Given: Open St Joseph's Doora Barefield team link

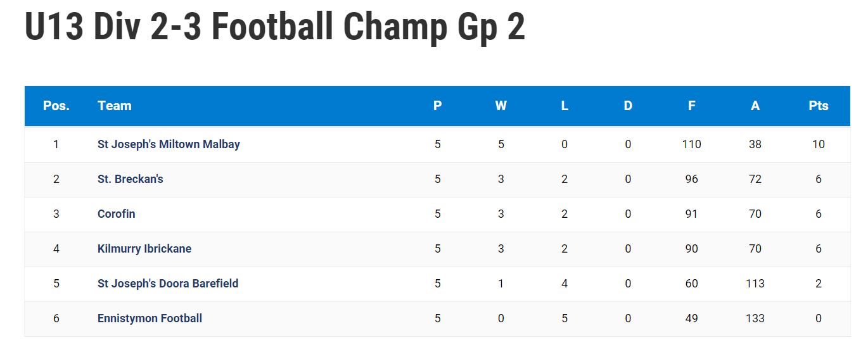Looking at the screenshot, I should coord(168,284).
